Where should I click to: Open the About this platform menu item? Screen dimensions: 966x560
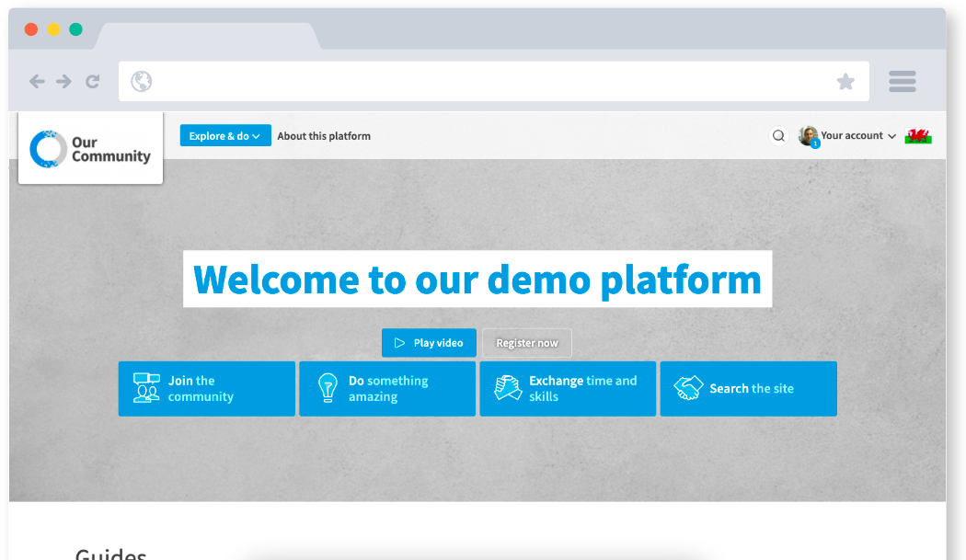[x=324, y=136]
